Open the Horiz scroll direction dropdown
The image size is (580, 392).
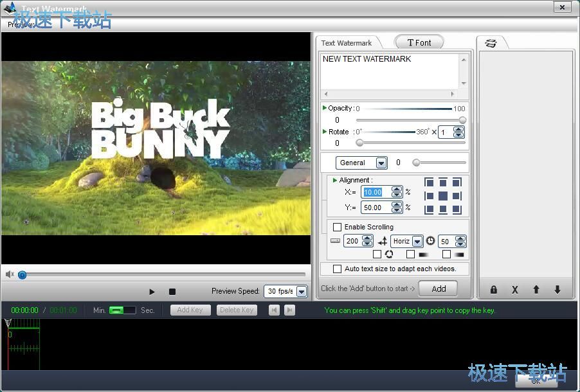417,242
